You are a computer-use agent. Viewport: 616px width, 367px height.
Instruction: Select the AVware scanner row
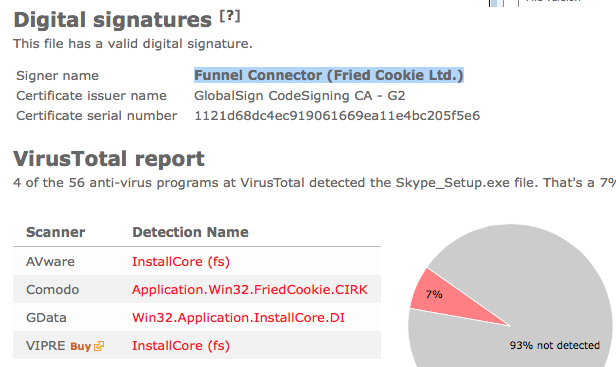(x=197, y=261)
